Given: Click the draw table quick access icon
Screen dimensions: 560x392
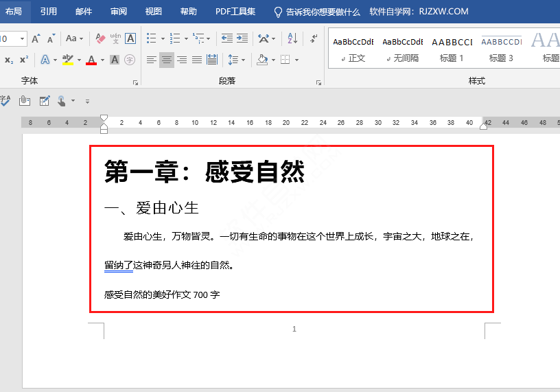Looking at the screenshot, I should click(x=45, y=101).
